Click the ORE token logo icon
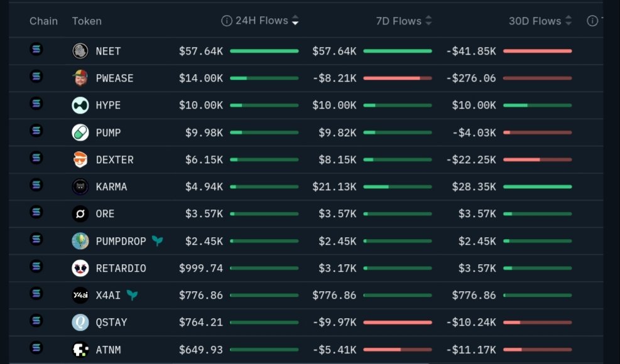The image size is (620, 364). [x=80, y=214]
